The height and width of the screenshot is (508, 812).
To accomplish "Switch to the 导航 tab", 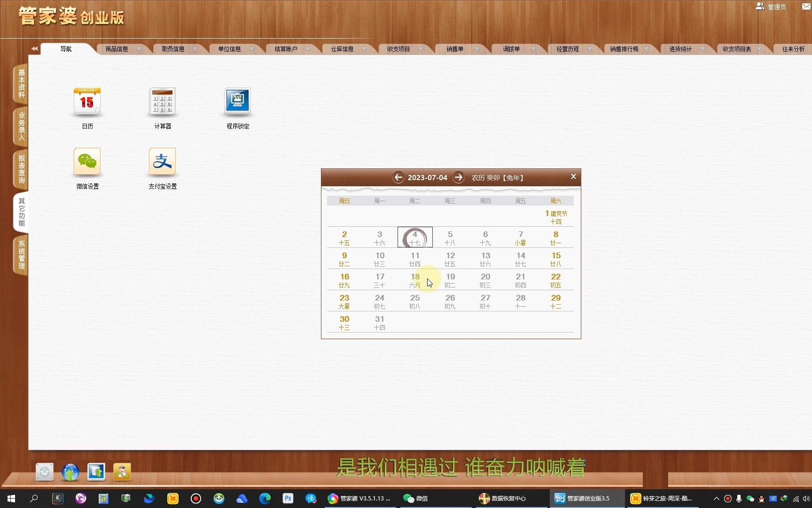I will point(66,49).
